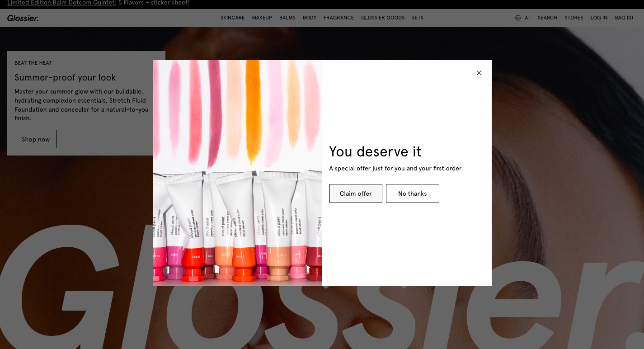This screenshot has width=644, height=349.
Task: View the shopping Bag (0)
Action: click(624, 18)
